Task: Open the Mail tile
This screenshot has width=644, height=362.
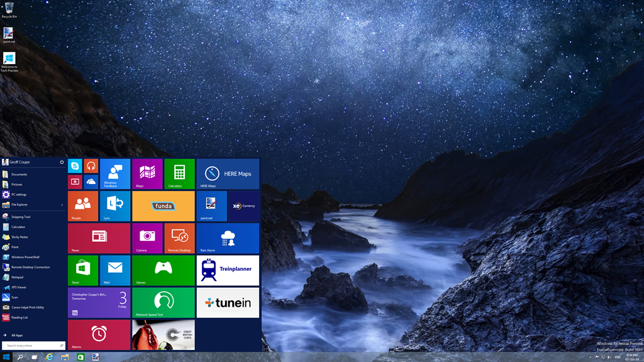Action: [x=115, y=270]
